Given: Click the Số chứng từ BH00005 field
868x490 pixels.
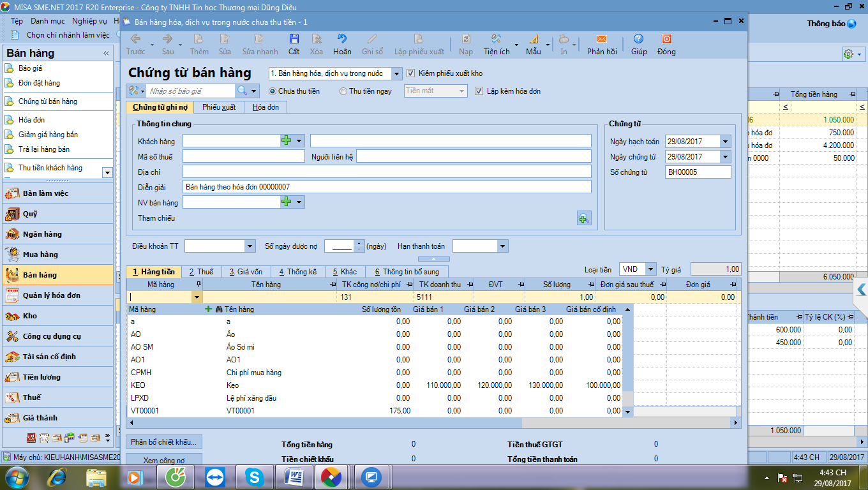Looking at the screenshot, I should [698, 172].
